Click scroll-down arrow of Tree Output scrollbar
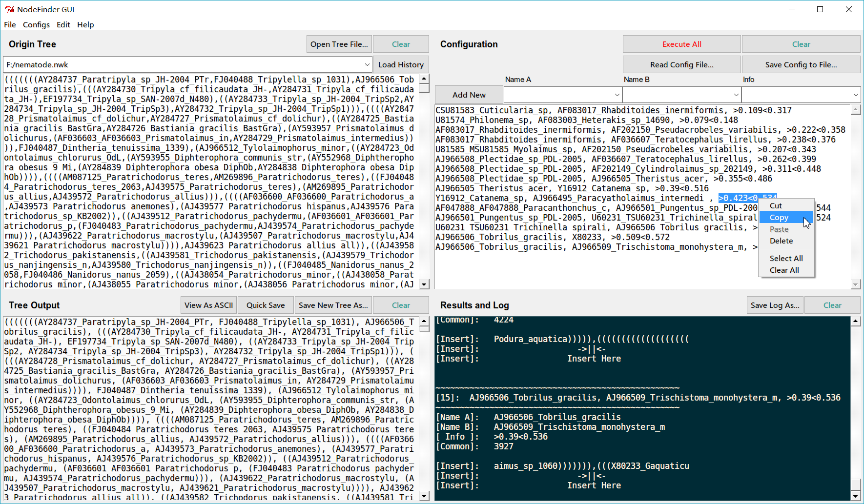864x504 pixels. coord(424,496)
